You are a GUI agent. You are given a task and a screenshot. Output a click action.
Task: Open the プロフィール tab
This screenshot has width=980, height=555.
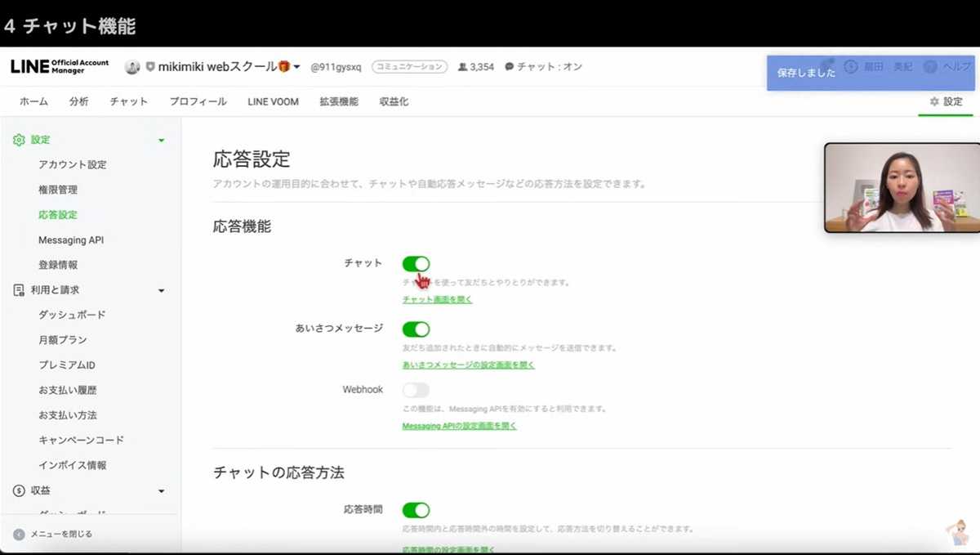tap(198, 102)
